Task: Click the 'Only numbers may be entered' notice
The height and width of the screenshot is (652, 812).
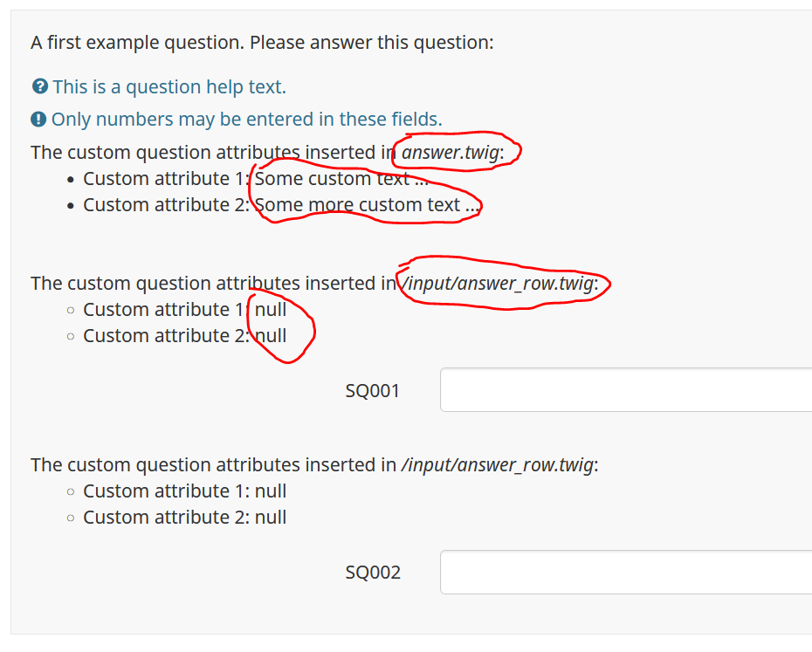Action: click(x=246, y=120)
